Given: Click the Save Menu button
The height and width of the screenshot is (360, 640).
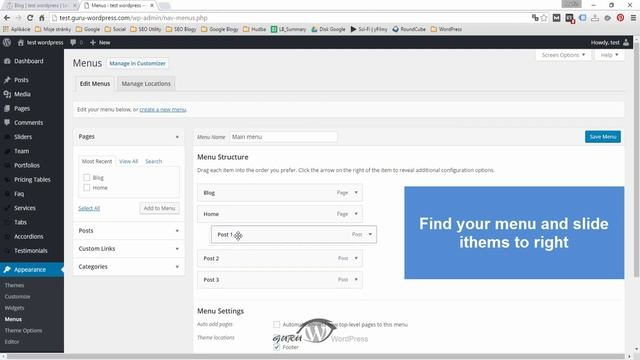Looking at the screenshot, I should pos(603,137).
